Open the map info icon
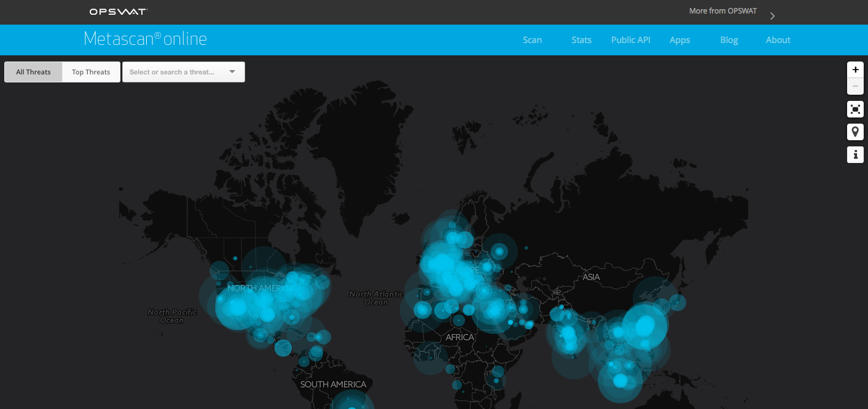Viewport: 868px width, 409px height. (855, 154)
